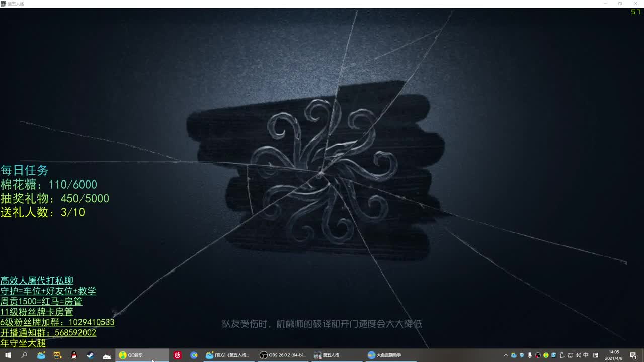Open the blue round browser icon in taskbar
The height and width of the screenshot is (362, 644).
194,355
